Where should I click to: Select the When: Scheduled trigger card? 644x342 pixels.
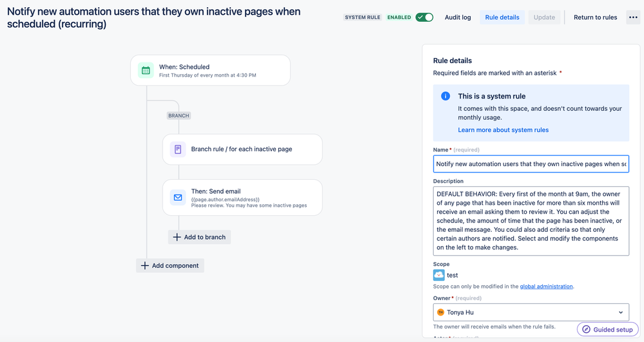pyautogui.click(x=210, y=70)
